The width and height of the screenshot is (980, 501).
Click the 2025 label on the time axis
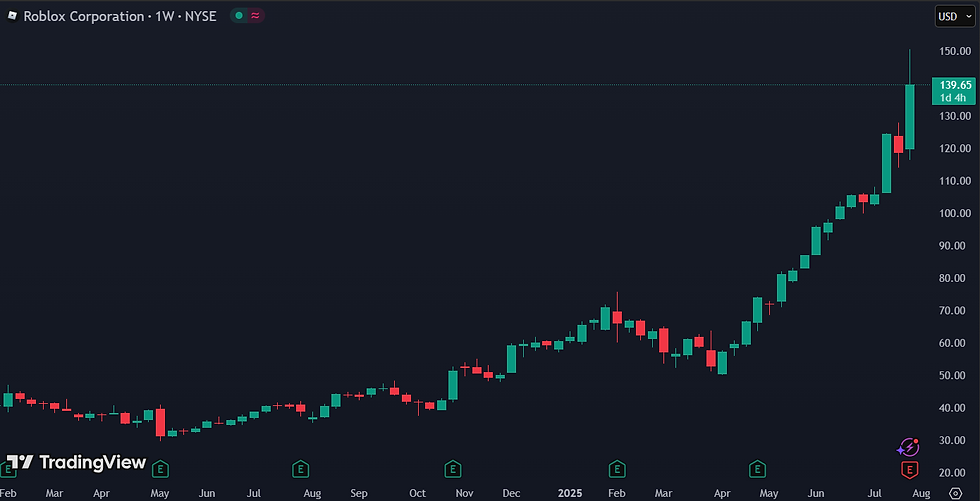point(571,493)
